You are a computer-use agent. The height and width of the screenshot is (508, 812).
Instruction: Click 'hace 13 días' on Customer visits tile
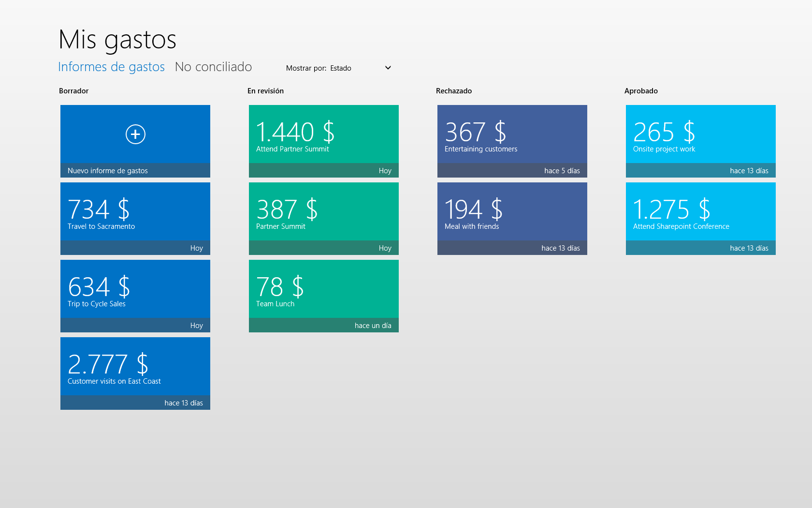tap(183, 403)
